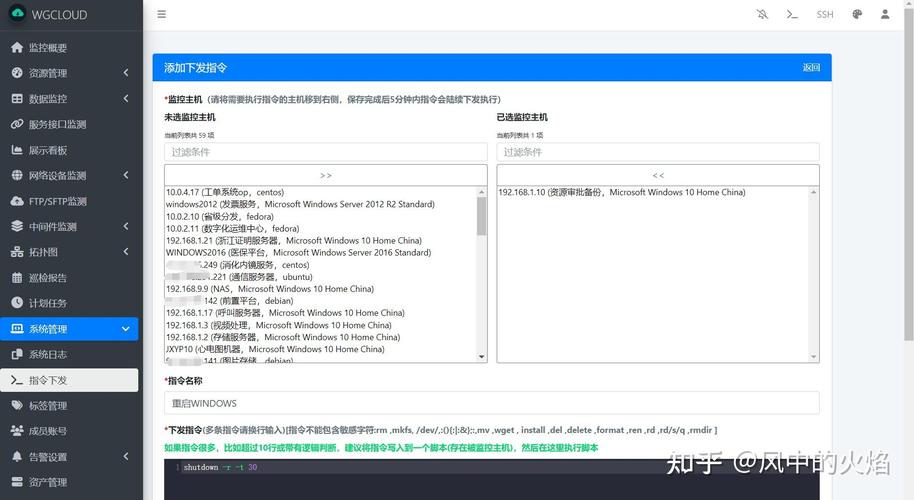Select host 192.168.1.2 (存储服务器)
914x500 pixels.
coord(283,337)
